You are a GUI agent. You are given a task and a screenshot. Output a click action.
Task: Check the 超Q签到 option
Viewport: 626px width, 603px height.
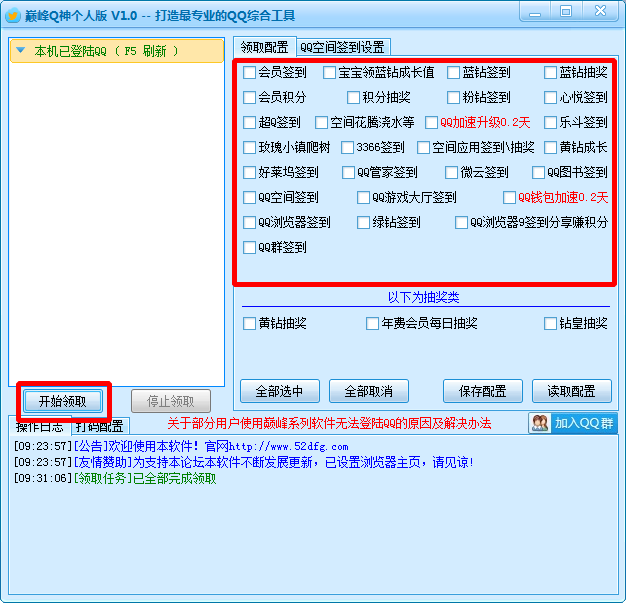click(x=250, y=123)
